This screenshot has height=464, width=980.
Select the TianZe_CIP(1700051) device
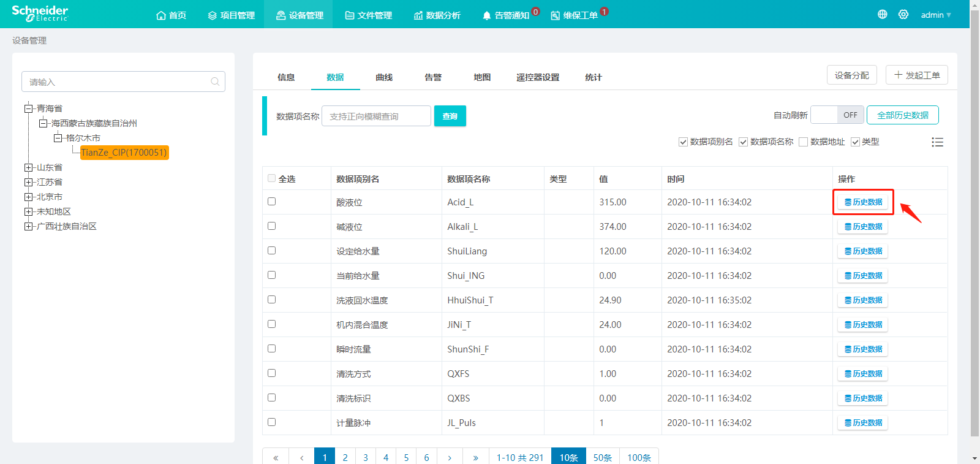pos(124,153)
